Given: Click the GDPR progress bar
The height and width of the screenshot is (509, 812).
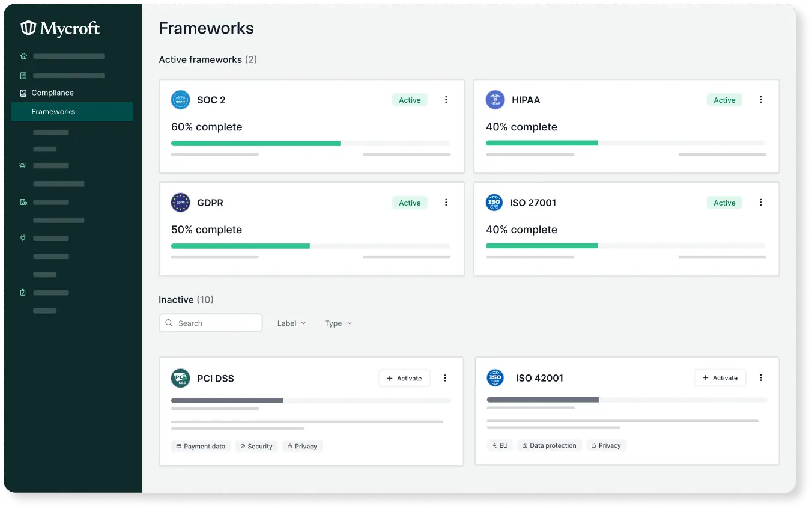Looking at the screenshot, I should click(x=311, y=246).
